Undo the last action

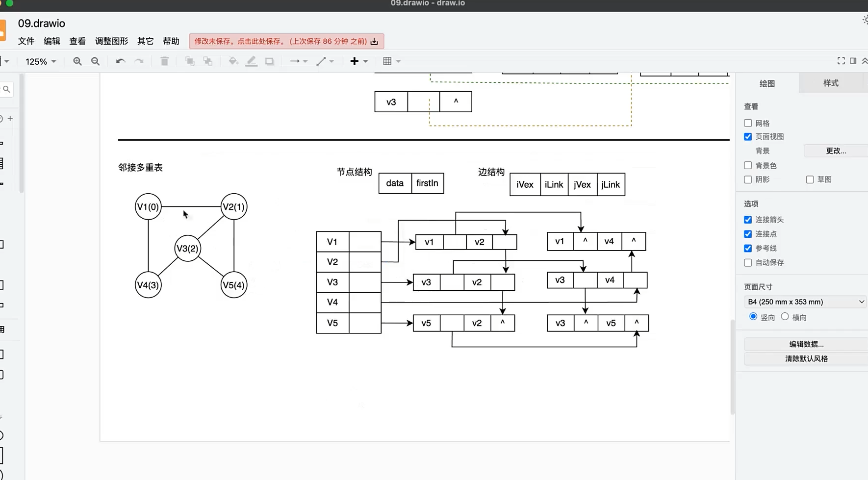(120, 61)
